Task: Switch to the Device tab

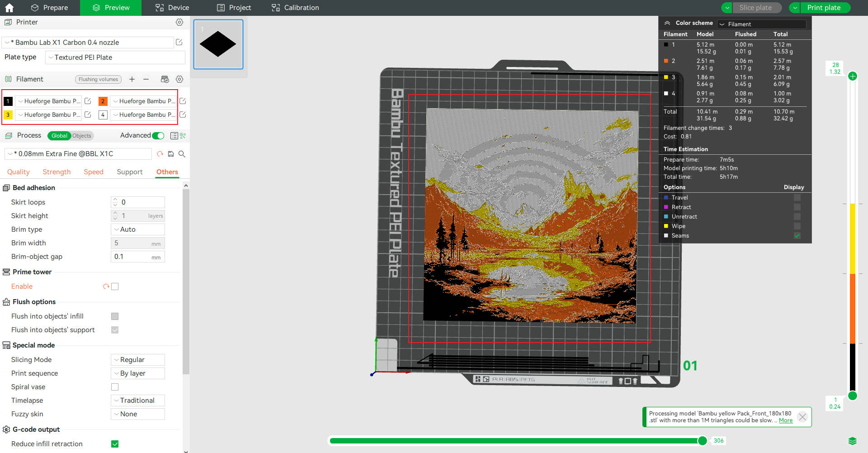Action: point(172,8)
